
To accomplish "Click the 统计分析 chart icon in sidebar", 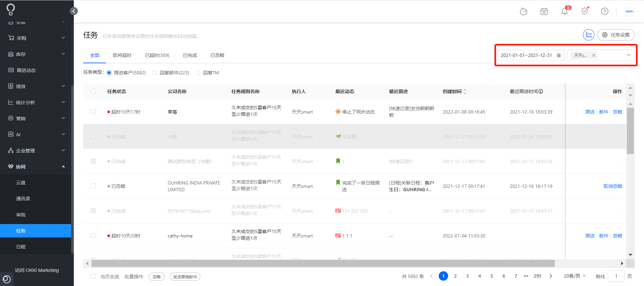I will pyautogui.click(x=11, y=102).
